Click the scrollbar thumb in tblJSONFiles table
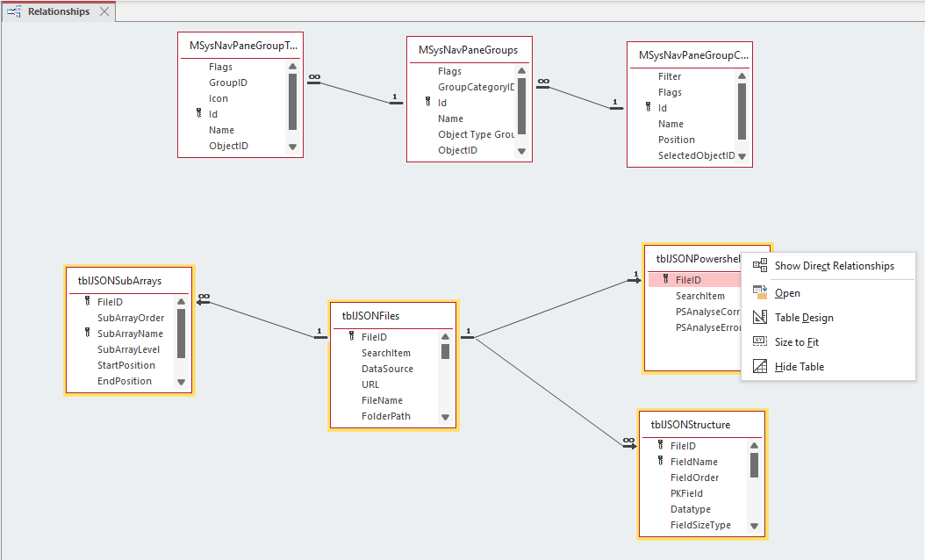 tap(446, 352)
